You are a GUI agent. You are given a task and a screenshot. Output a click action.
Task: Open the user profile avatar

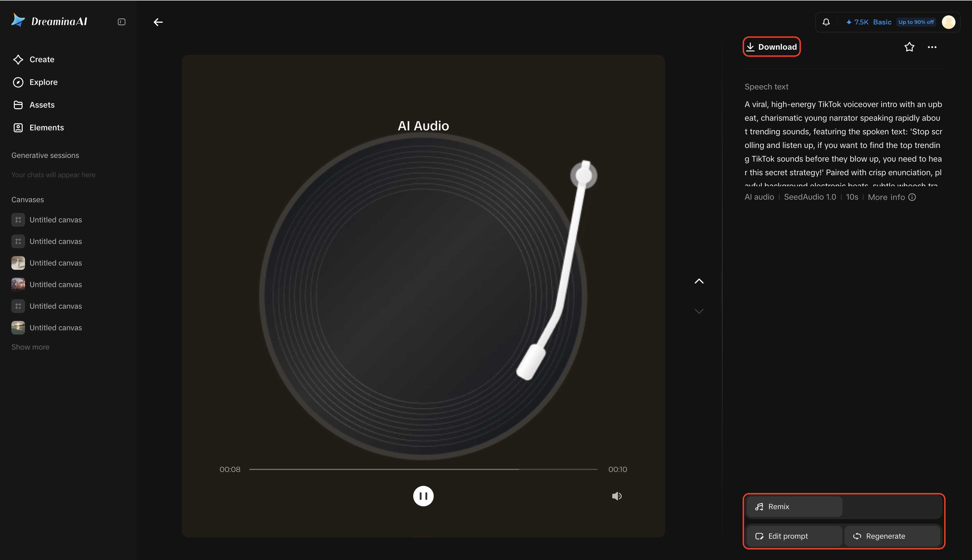948,22
